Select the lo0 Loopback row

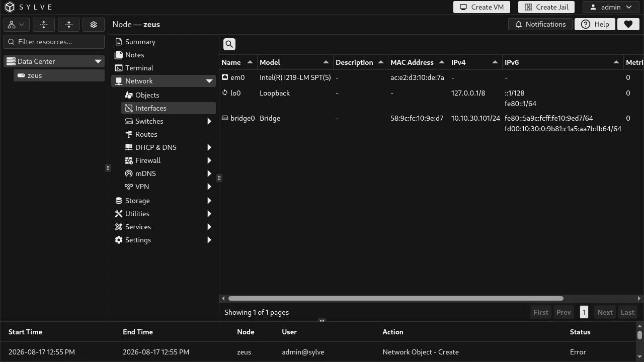click(x=431, y=98)
